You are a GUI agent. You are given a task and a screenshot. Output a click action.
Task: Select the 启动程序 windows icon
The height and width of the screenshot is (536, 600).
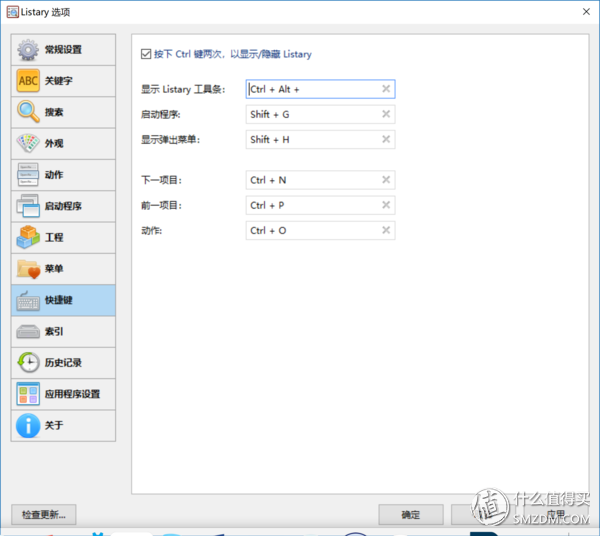(28, 206)
